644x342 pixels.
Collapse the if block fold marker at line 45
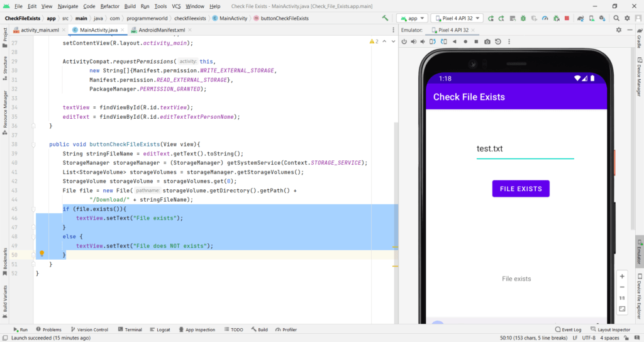[34, 209]
